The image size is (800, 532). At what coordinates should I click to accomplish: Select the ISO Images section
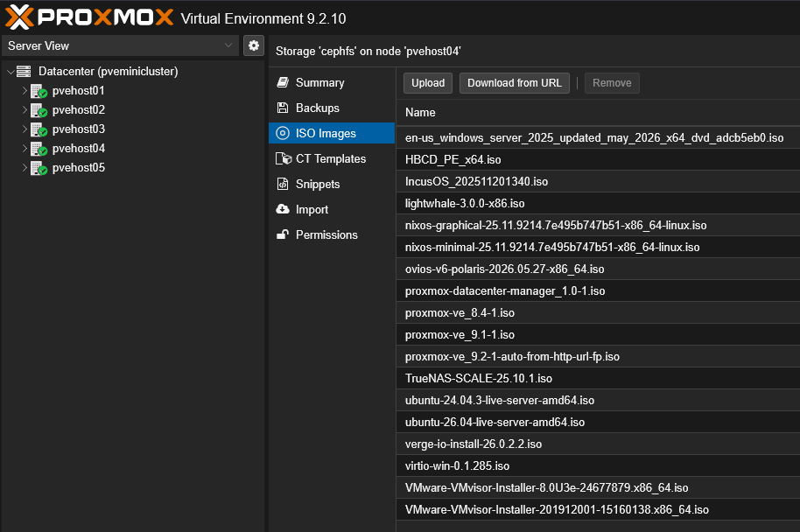[332, 133]
